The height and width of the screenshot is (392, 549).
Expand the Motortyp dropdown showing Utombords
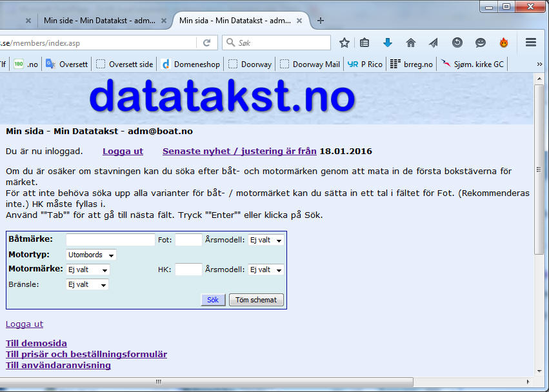pyautogui.click(x=91, y=255)
